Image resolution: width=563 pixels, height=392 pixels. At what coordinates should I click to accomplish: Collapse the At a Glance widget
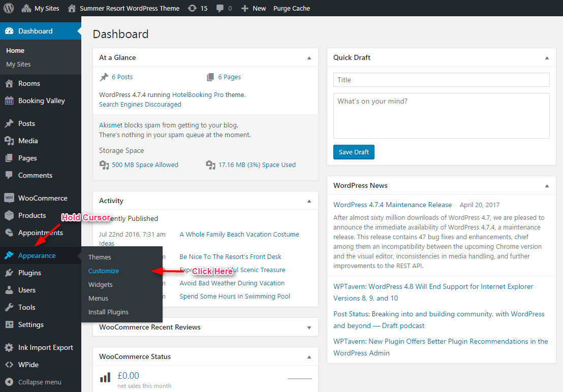(309, 58)
